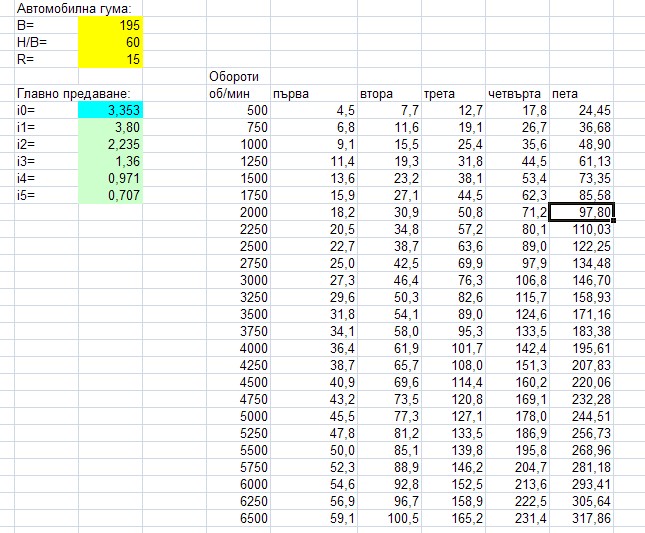
Task: Select the green i1 cell 3,80
Action: (110, 127)
